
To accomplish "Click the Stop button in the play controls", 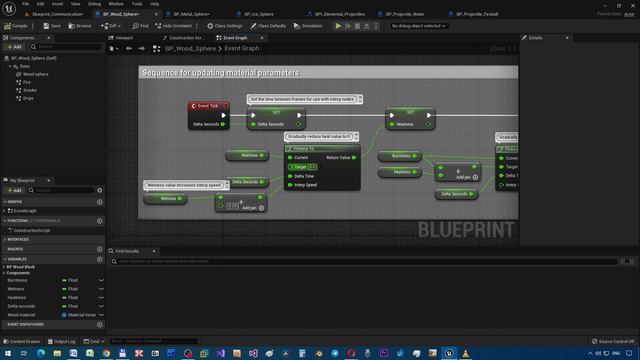I will (357, 26).
